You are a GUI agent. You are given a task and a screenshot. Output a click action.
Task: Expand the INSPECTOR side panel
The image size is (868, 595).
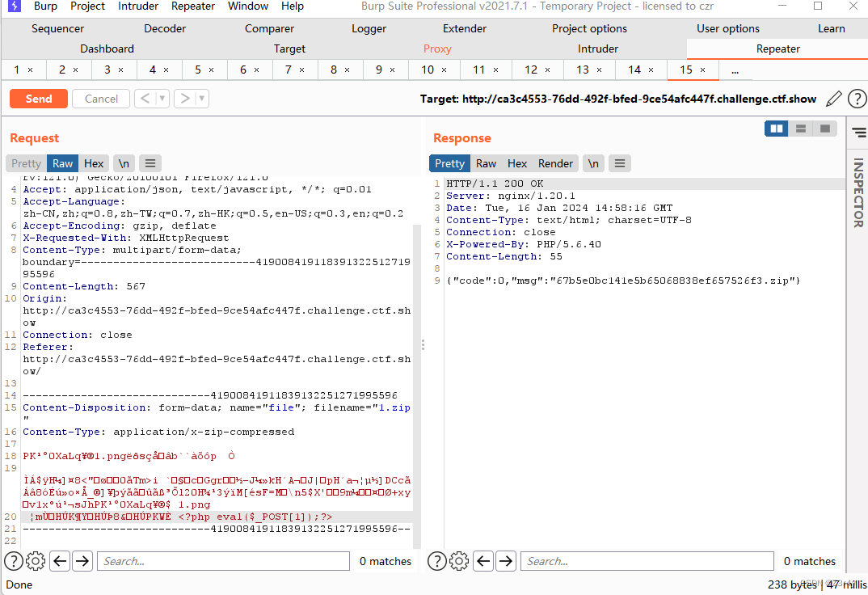tap(858, 192)
